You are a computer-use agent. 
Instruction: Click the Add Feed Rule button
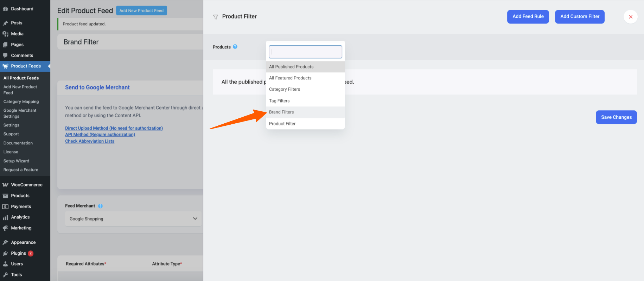click(528, 17)
